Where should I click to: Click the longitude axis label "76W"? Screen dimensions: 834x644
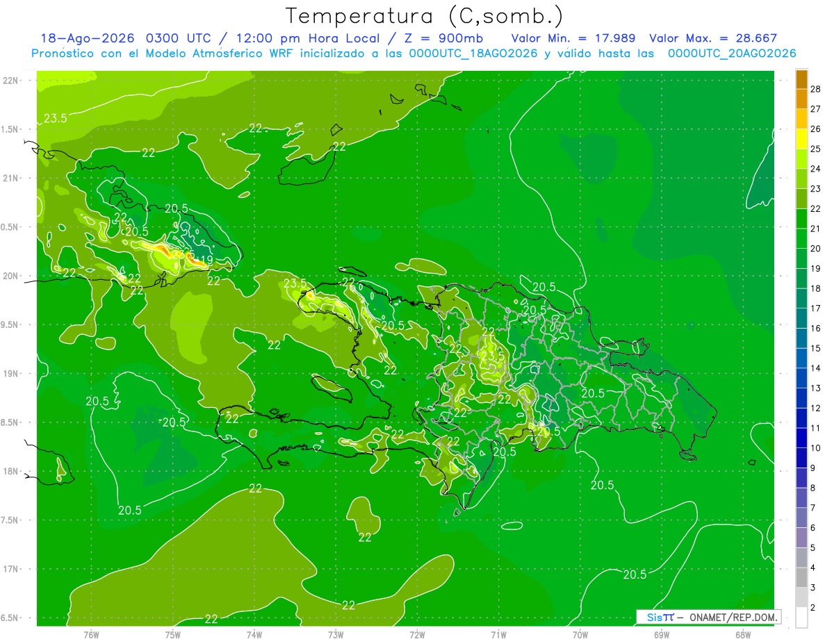[x=91, y=634]
